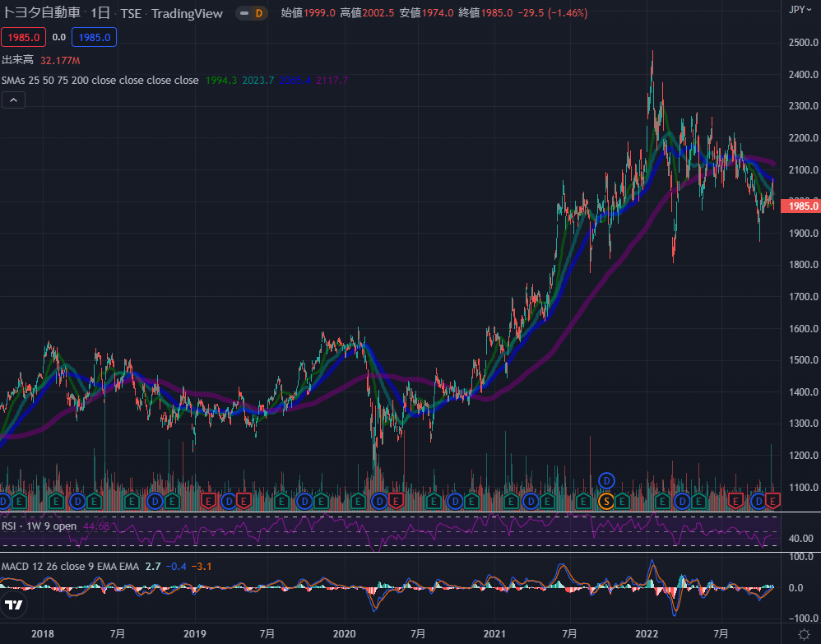The image size is (821, 644).
Task: Click the blue SMA value 2065.4
Action: pyautogui.click(x=295, y=80)
